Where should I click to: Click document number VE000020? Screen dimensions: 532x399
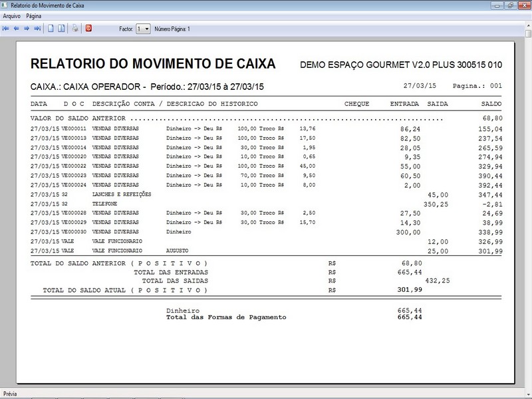(x=74, y=156)
